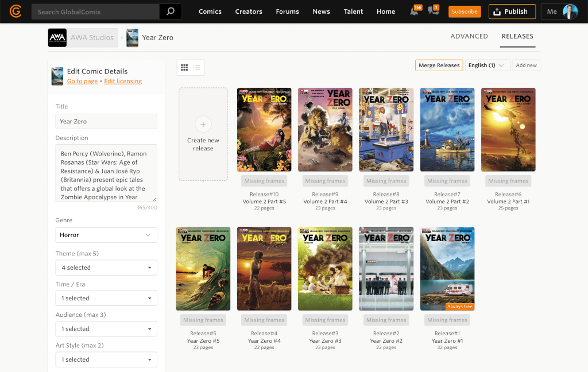Open the Forums menu item

(x=287, y=11)
